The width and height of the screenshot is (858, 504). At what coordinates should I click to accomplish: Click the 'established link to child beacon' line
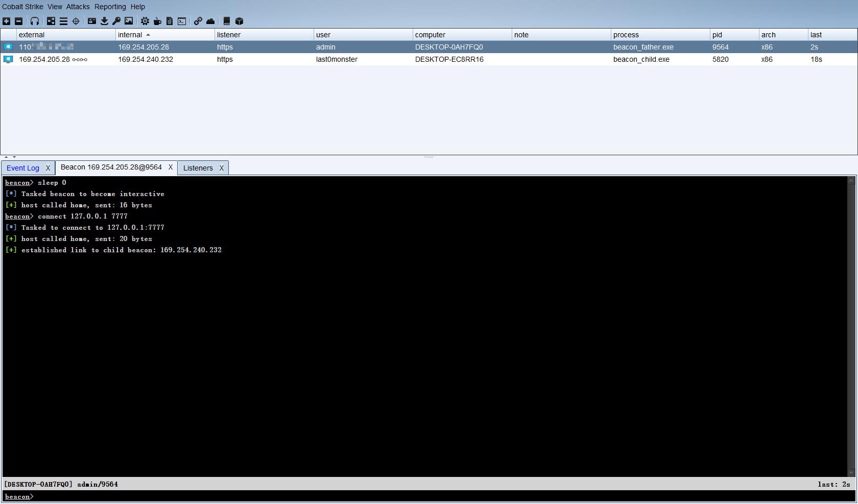(113, 250)
